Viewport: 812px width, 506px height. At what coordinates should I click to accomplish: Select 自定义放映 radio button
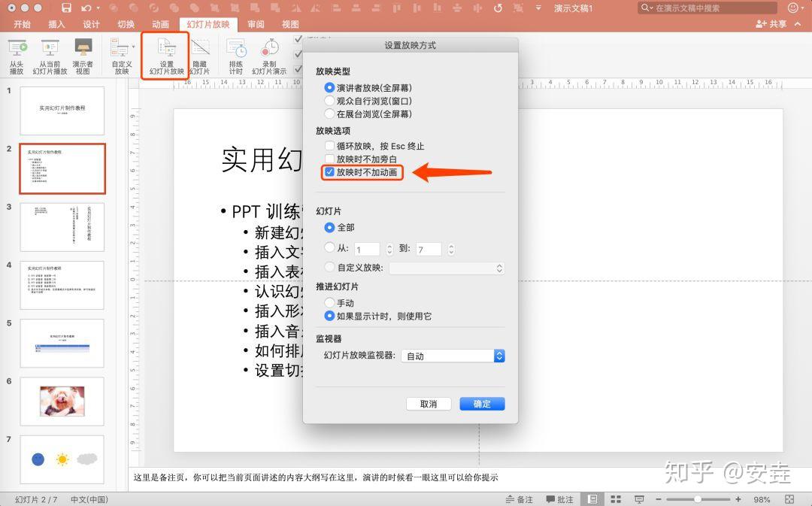point(329,267)
